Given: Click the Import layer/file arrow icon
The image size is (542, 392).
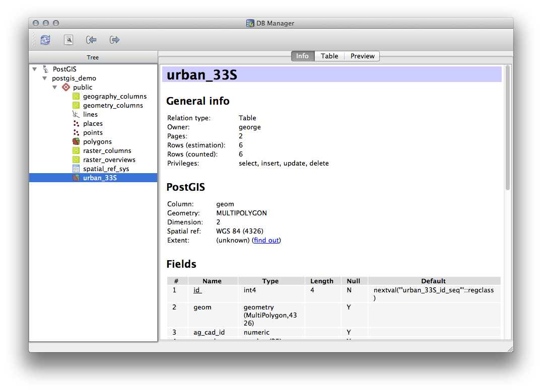Looking at the screenshot, I should 91,40.
